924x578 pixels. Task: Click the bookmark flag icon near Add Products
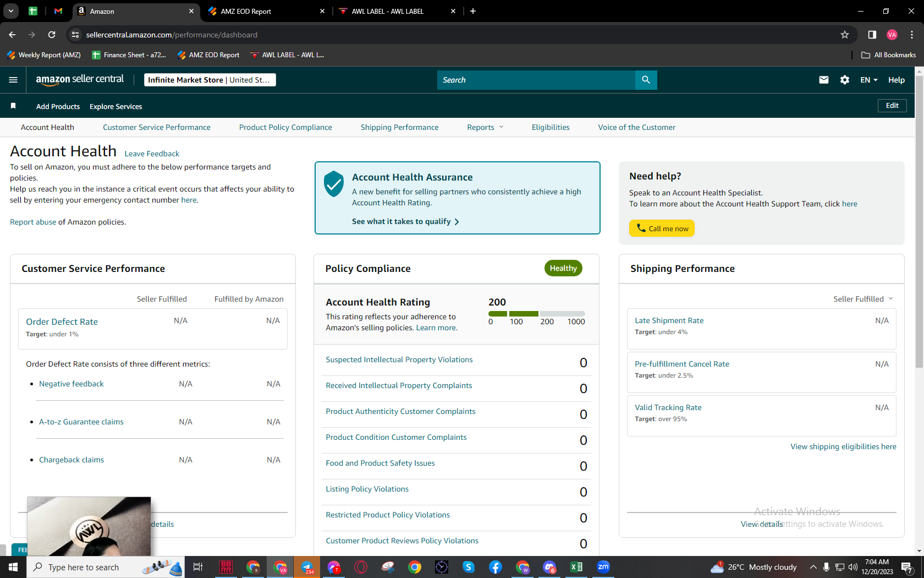click(x=13, y=106)
